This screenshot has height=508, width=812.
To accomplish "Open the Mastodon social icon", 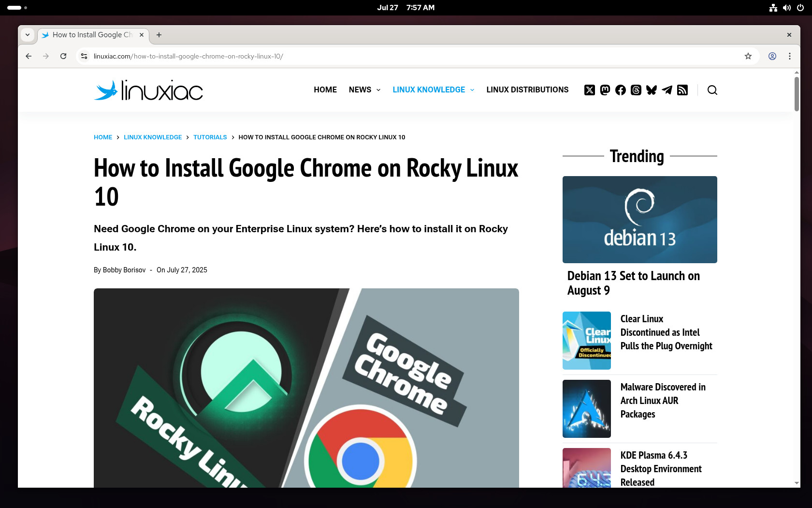I will (605, 90).
